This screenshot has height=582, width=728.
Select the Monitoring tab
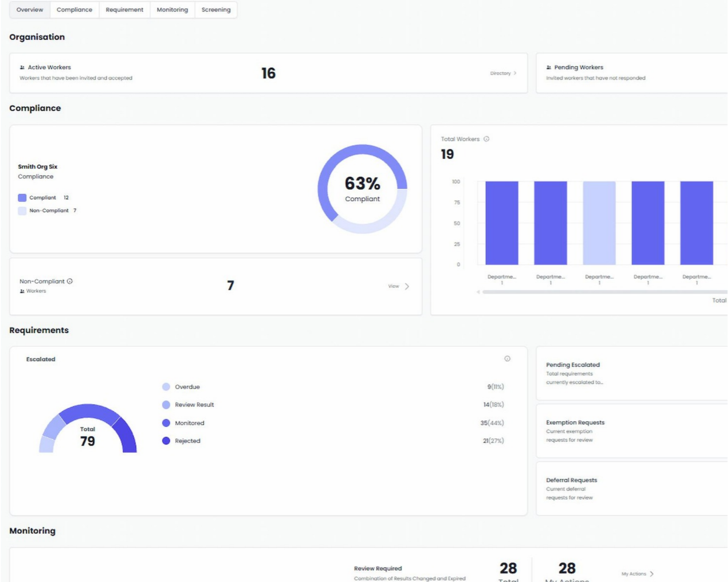172,9
